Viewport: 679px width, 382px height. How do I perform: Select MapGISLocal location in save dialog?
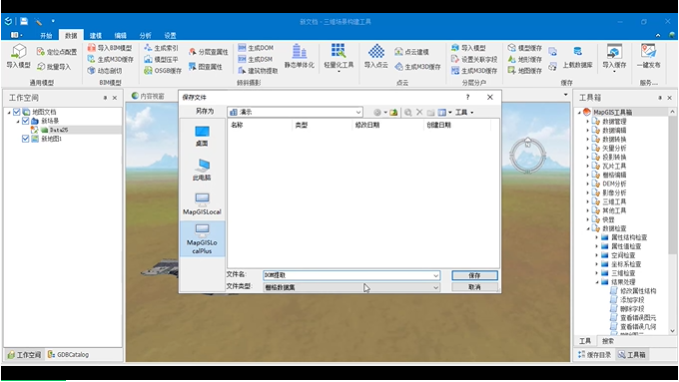pos(202,204)
